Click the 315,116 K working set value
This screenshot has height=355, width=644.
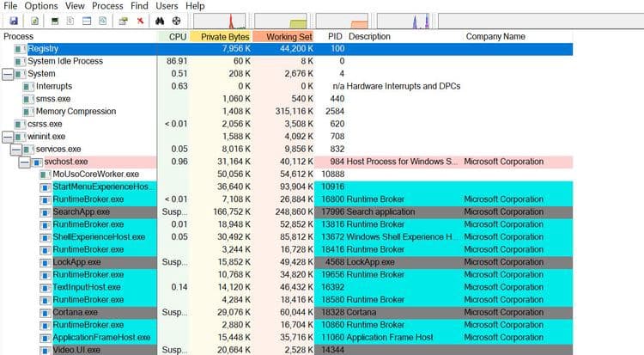click(294, 112)
